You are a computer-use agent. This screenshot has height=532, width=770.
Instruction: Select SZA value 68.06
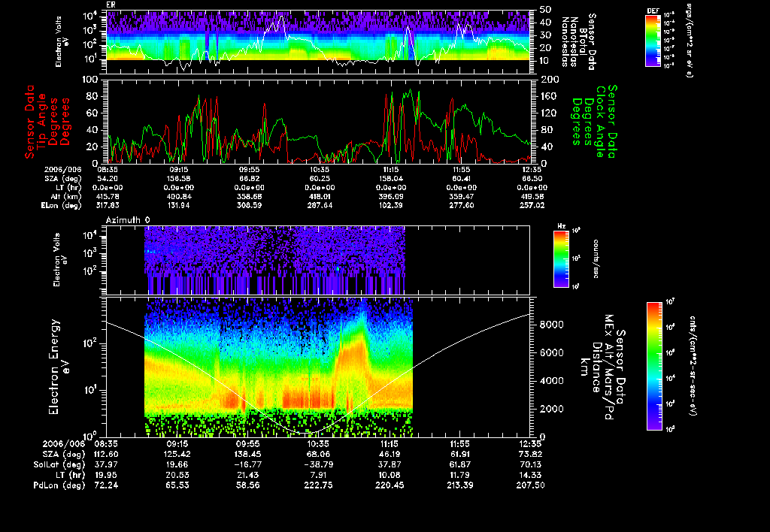[x=318, y=454]
